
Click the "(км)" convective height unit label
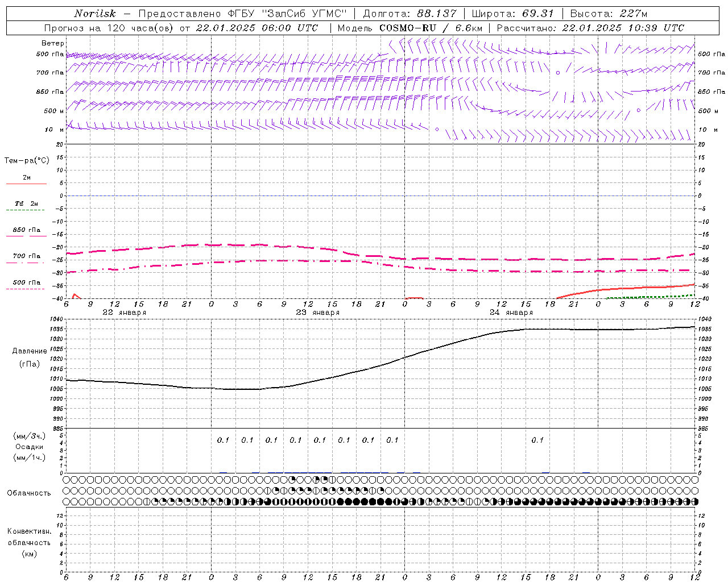pos(29,554)
